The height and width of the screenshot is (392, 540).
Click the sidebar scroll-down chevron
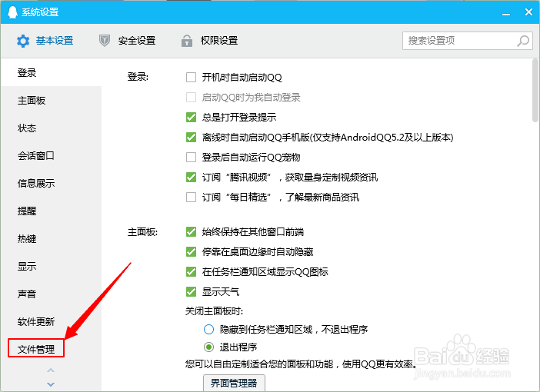(x=51, y=384)
